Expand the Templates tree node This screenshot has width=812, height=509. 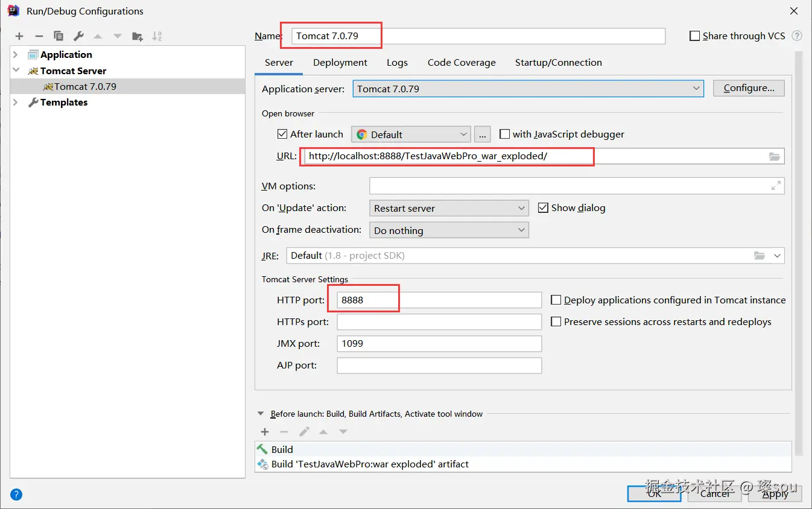[16, 103]
